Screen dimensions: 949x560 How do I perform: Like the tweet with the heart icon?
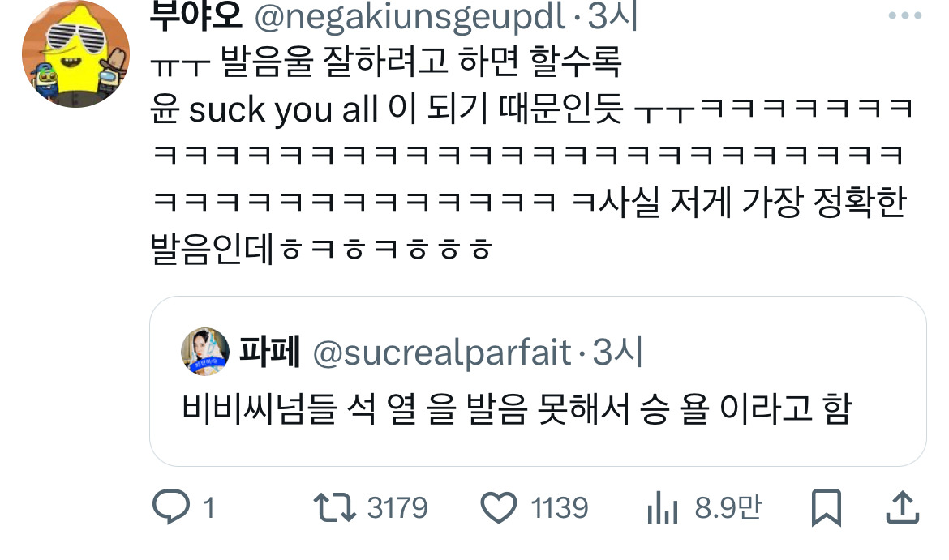(x=499, y=507)
